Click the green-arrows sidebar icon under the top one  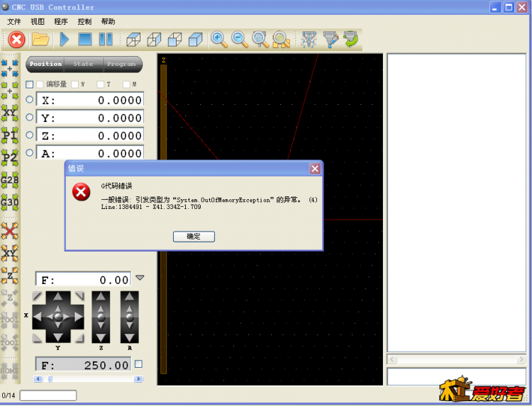[x=9, y=91]
